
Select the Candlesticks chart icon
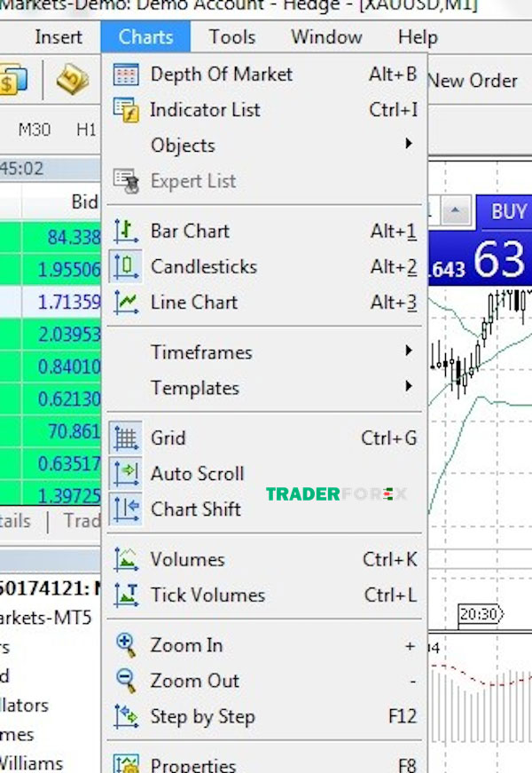point(126,267)
